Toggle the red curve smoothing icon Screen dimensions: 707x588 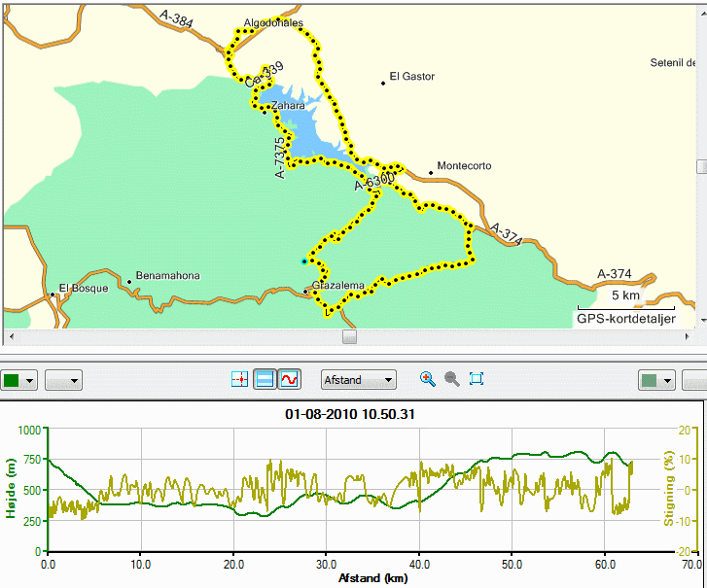click(x=289, y=379)
